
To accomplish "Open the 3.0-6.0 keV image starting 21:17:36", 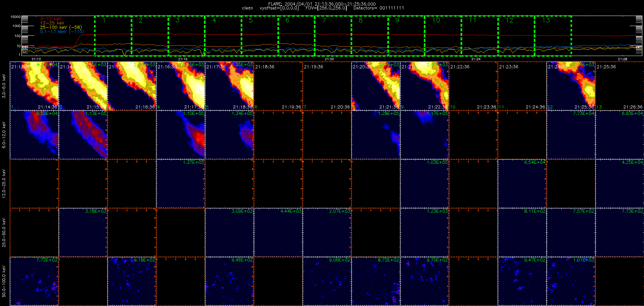I will coord(230,86).
